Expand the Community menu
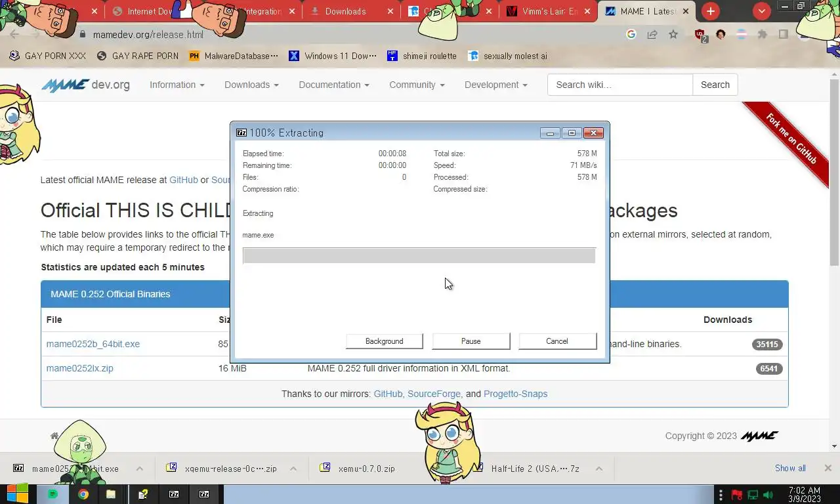The image size is (840, 504). pyautogui.click(x=417, y=85)
